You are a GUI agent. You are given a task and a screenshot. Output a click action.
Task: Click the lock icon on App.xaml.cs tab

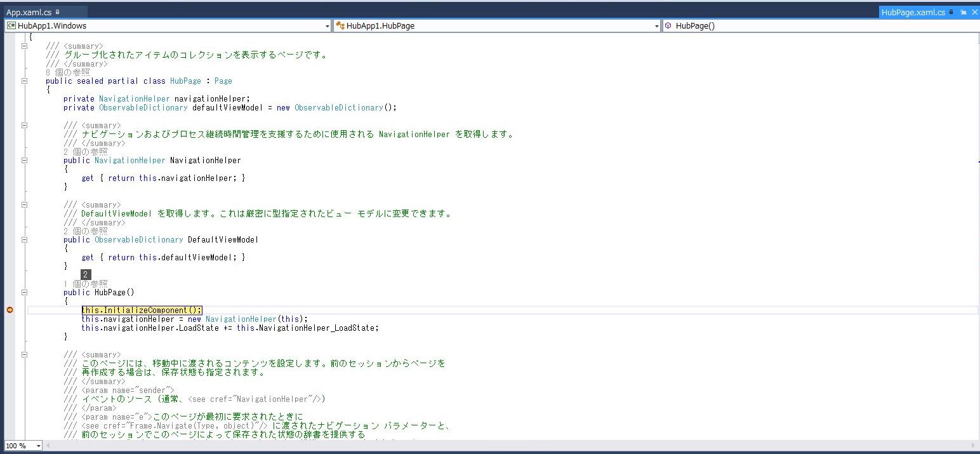point(58,12)
